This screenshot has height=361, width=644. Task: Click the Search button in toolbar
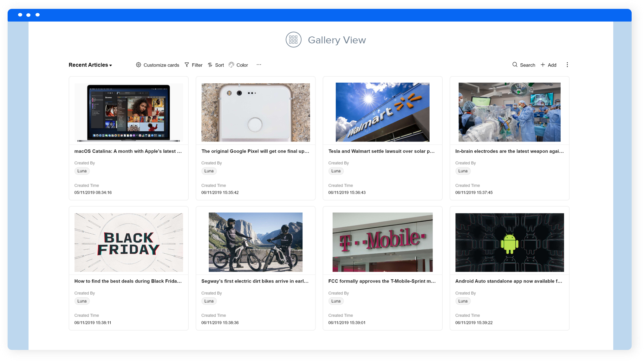[524, 65]
